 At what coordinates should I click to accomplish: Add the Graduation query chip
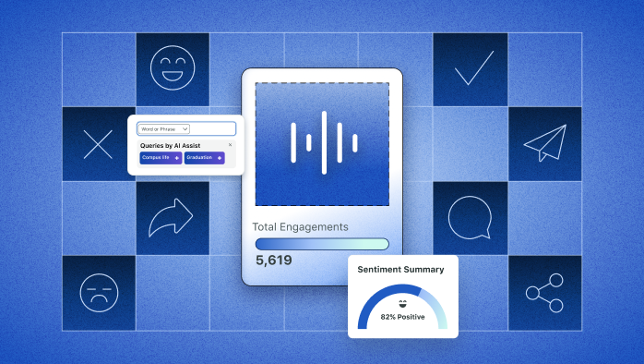point(204,158)
